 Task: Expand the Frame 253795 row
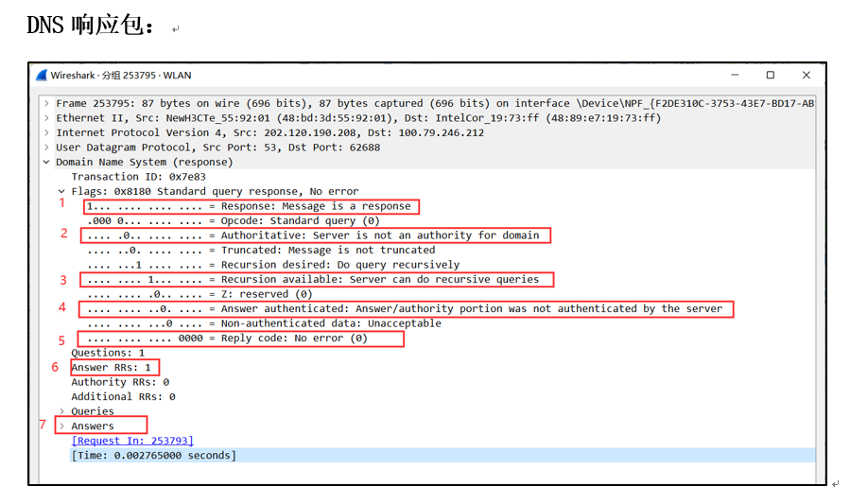pos(46,103)
